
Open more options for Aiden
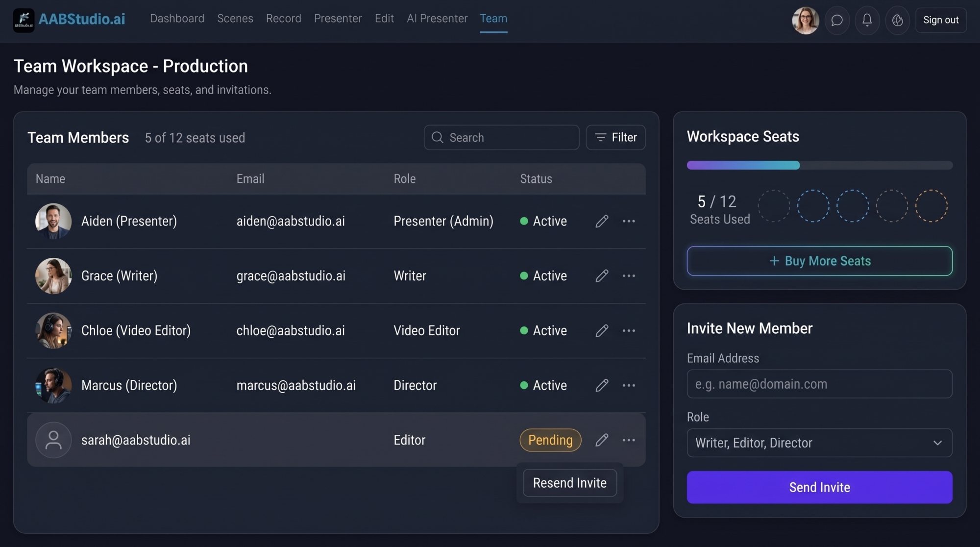tap(629, 221)
